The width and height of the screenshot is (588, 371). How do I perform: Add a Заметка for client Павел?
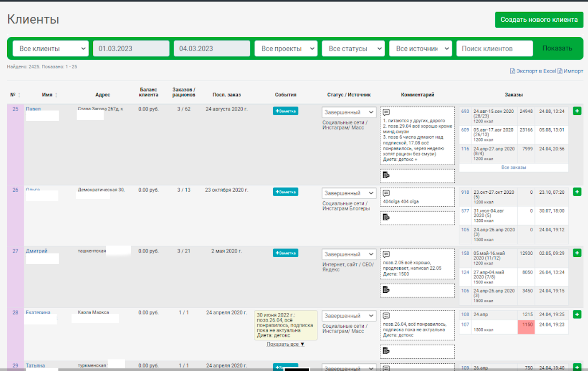coord(286,111)
